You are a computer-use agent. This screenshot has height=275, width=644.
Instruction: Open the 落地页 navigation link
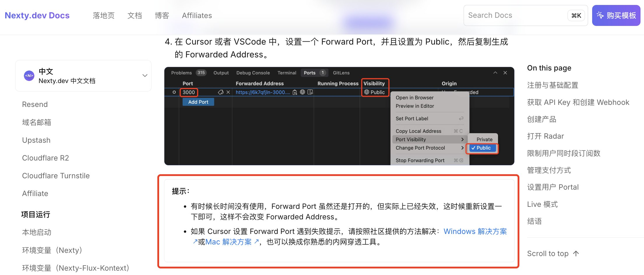coord(103,15)
